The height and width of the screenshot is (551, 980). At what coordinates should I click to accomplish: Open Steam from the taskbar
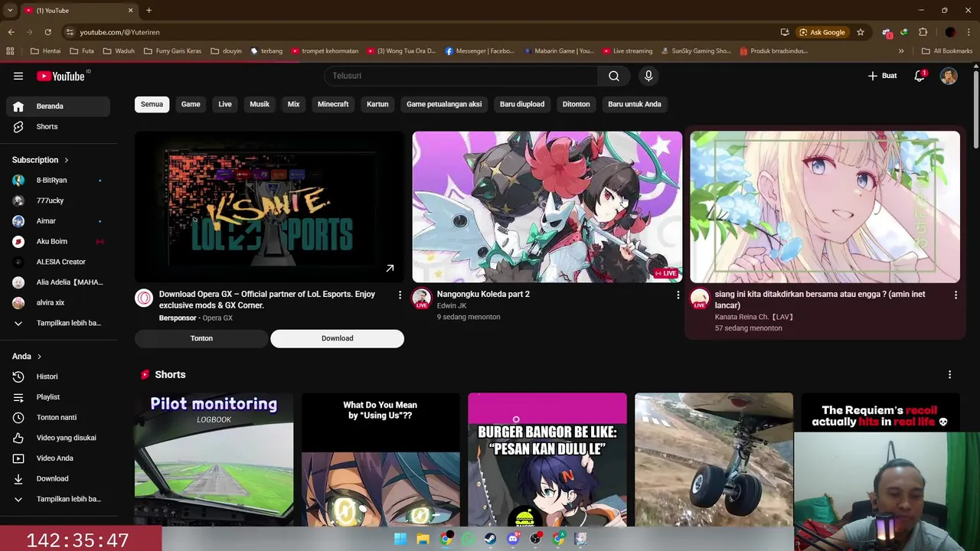(491, 540)
